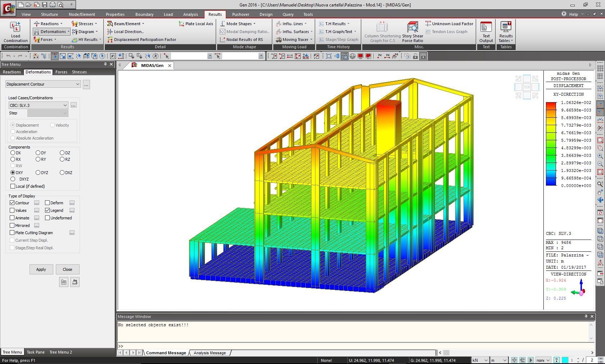This screenshot has width=605, height=364.
Task: Click the Close button in Deformations panel
Action: pos(67,269)
